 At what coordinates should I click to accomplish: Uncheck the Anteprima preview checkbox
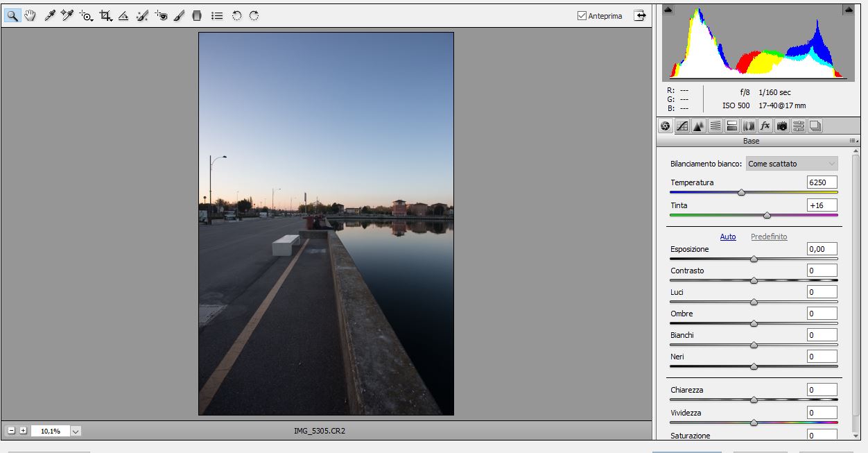tap(582, 16)
